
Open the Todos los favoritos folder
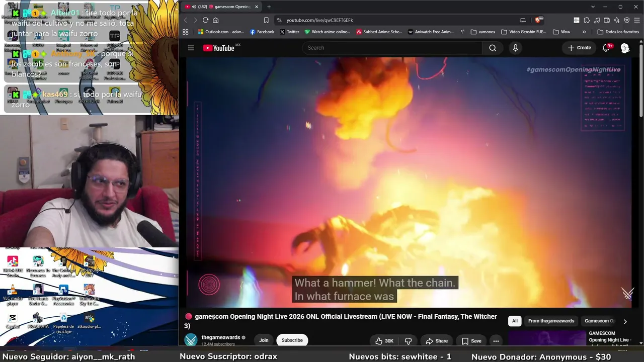pyautogui.click(x=618, y=32)
